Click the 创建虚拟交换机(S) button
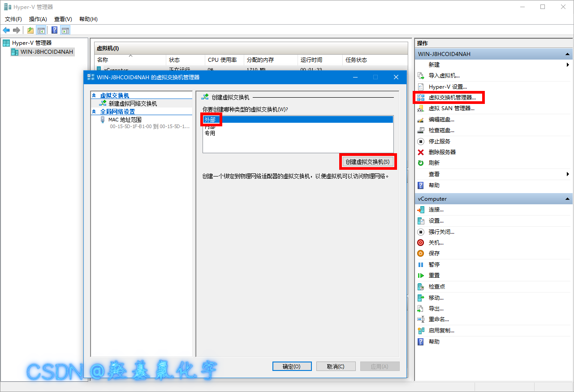Screen dimensions: 574x392 click(367, 161)
